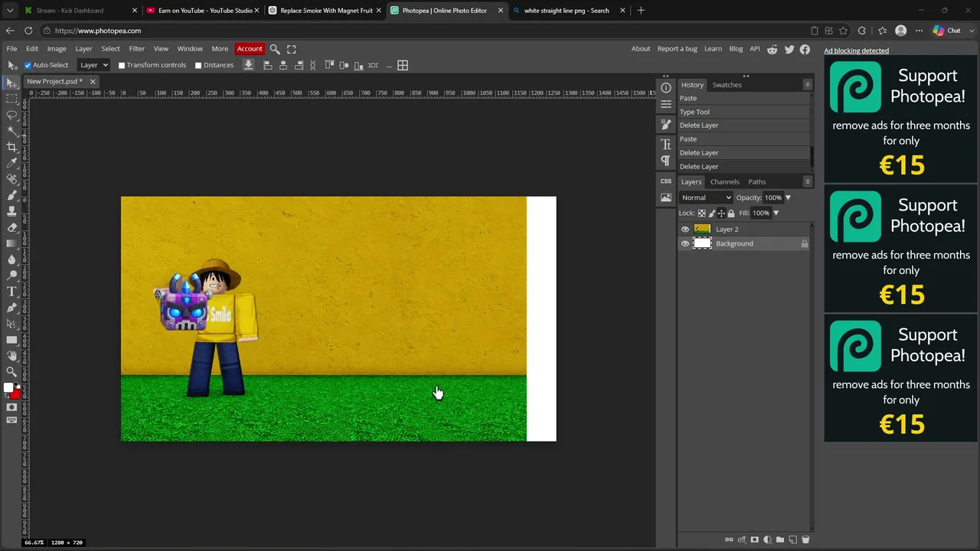Open the CSS side panel
980x551 pixels.
(666, 181)
